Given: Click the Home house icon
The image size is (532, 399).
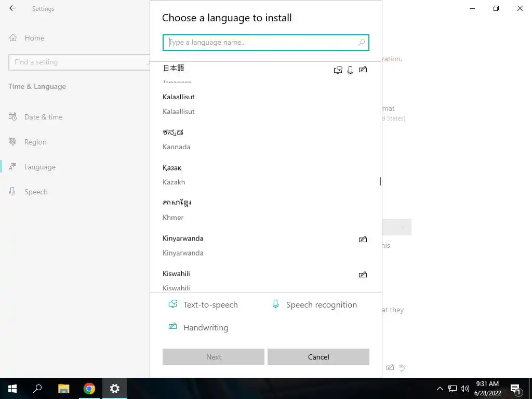Looking at the screenshot, I should click(x=13, y=37).
